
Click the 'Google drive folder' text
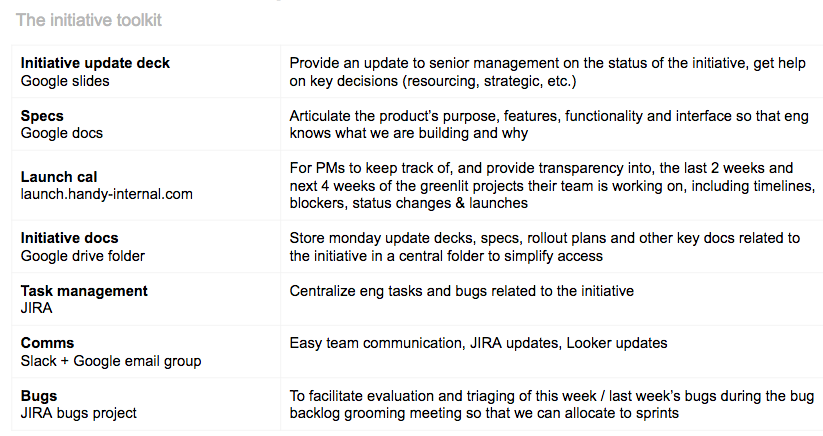82,256
